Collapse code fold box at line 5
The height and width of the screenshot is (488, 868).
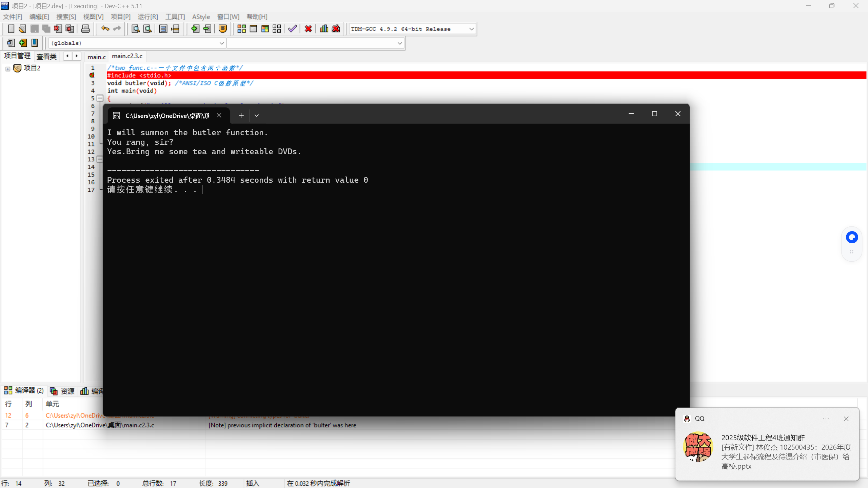(100, 98)
